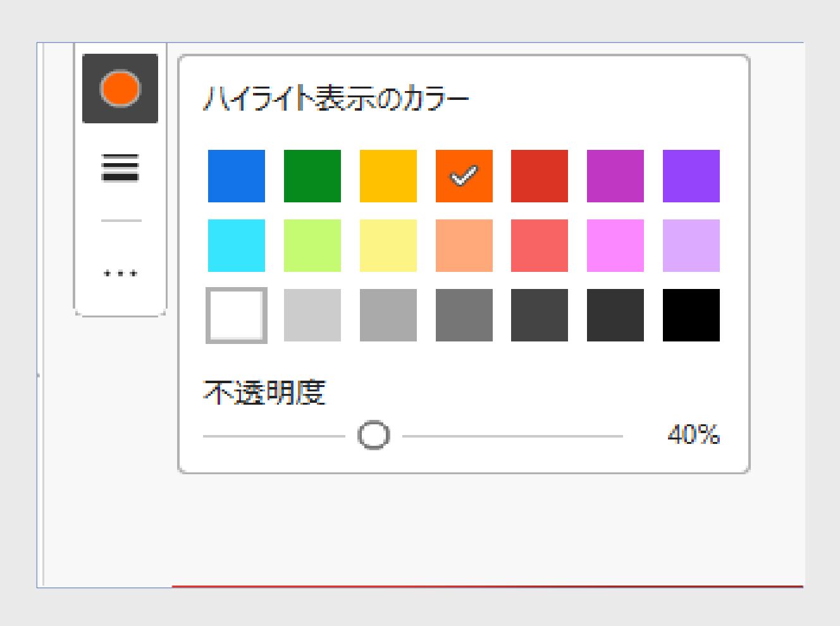
Task: Open more options via the ellipsis icon
Action: 120,272
